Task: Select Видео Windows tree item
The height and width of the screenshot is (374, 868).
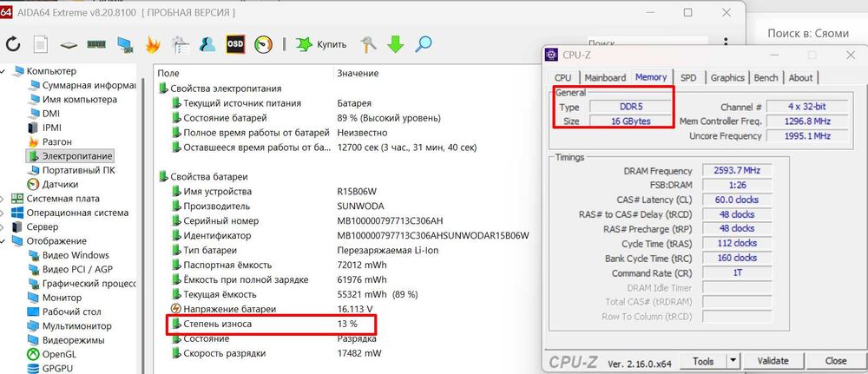Action: [69, 255]
